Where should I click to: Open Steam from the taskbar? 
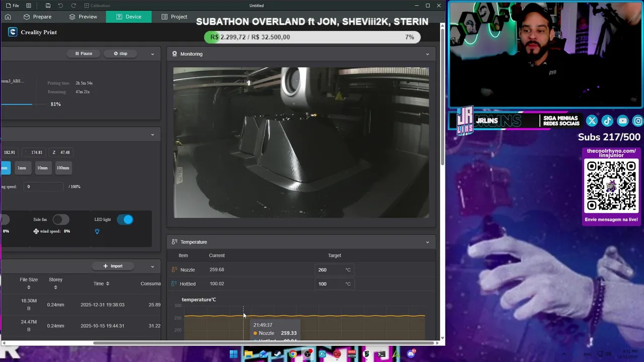[x=278, y=354]
